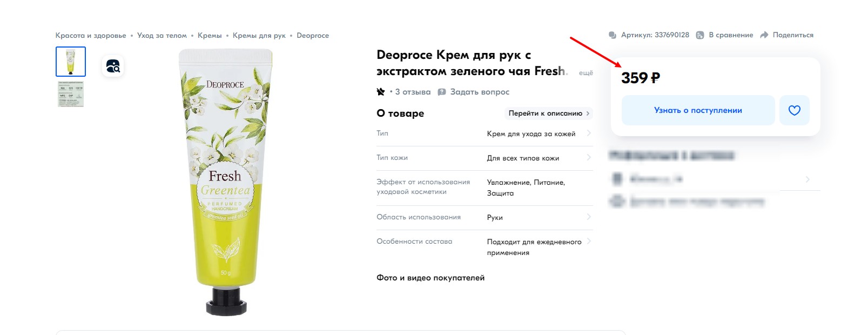This screenshot has width=868, height=335.
Task: Open the Красота и здоровье breadcrumb
Action: coord(91,36)
